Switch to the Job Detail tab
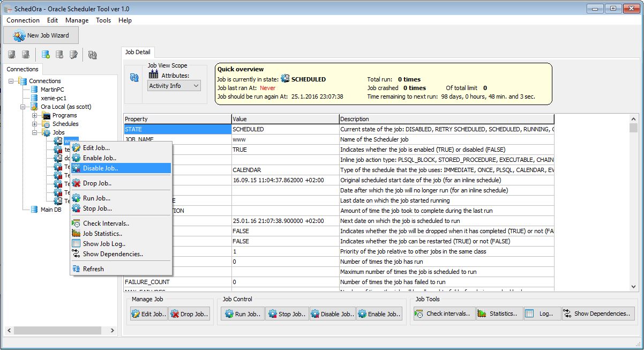The image size is (644, 350). pyautogui.click(x=138, y=53)
